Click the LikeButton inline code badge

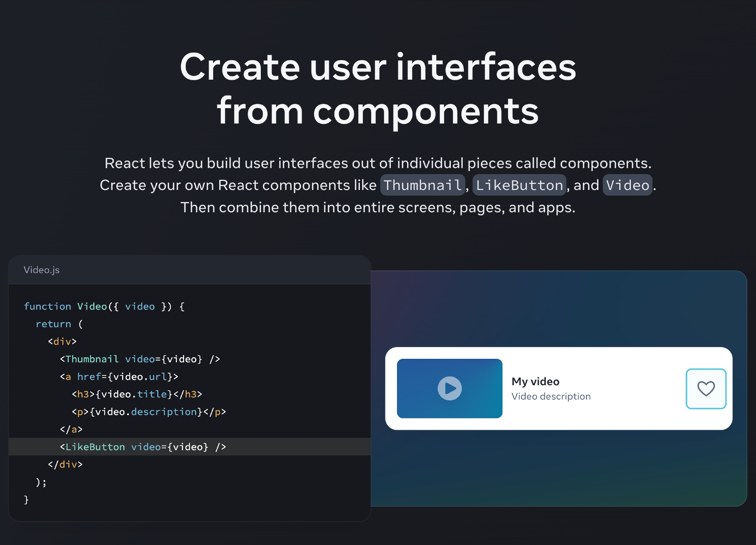point(519,185)
